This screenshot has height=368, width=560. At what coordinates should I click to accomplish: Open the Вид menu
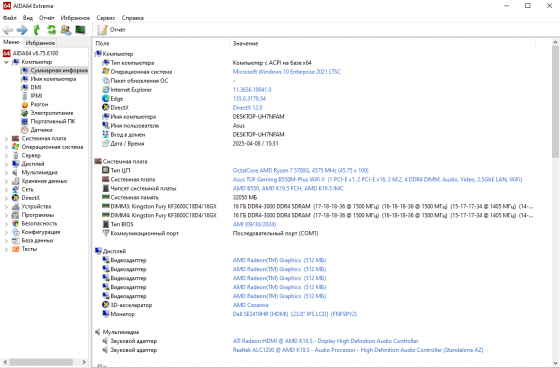pyautogui.click(x=28, y=18)
